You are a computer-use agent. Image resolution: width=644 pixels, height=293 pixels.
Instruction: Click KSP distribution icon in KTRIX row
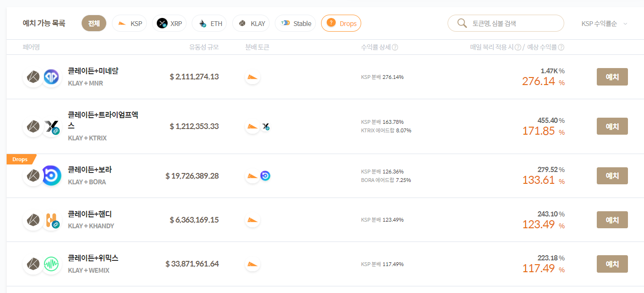pyautogui.click(x=253, y=127)
